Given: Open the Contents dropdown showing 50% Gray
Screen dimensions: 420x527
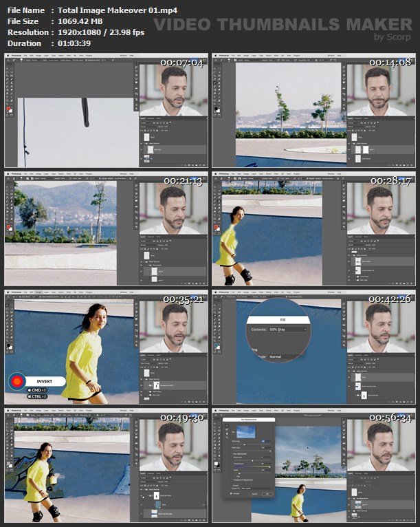Looking at the screenshot, I should click(287, 330).
